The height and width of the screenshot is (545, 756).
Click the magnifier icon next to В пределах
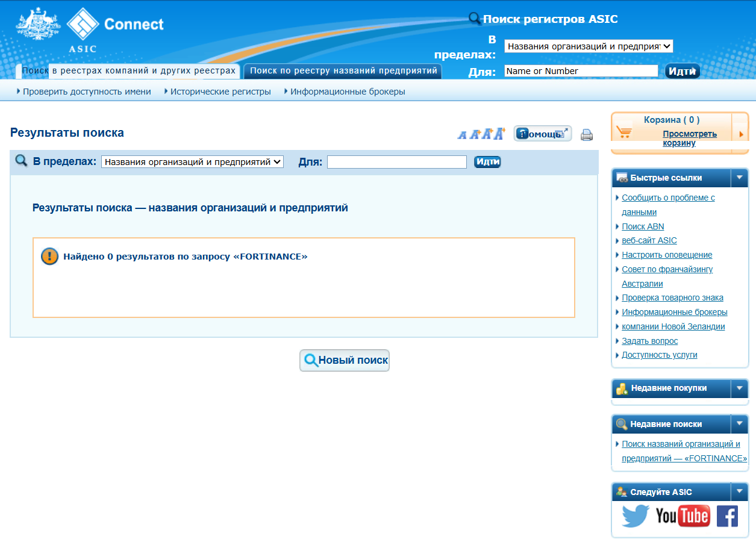21,161
